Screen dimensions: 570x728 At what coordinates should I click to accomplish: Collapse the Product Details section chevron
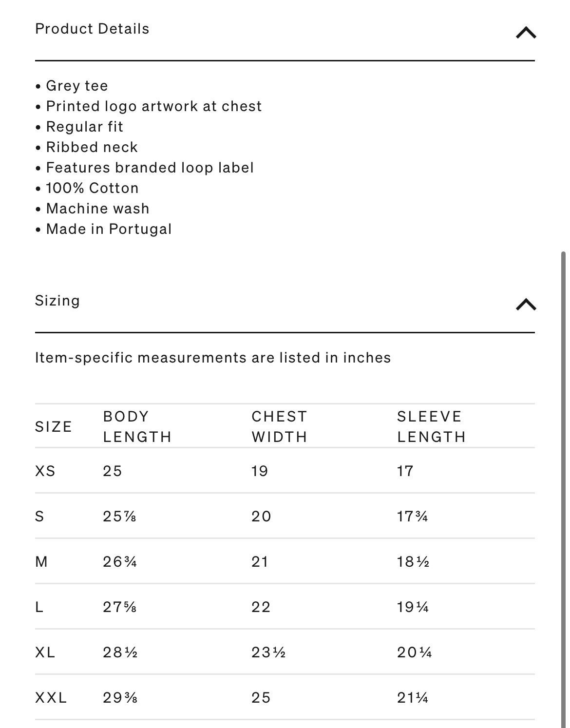coord(526,33)
